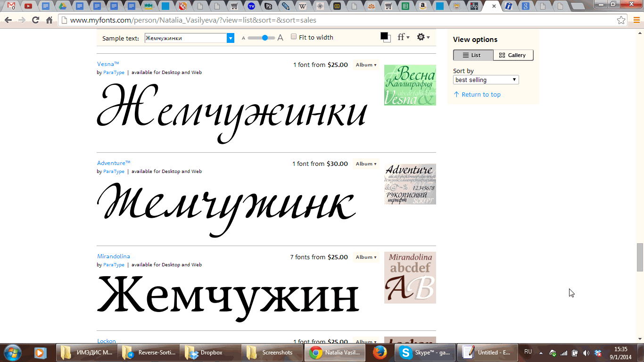The width and height of the screenshot is (644, 362).
Task: Click the large A size icon
Action: [281, 38]
